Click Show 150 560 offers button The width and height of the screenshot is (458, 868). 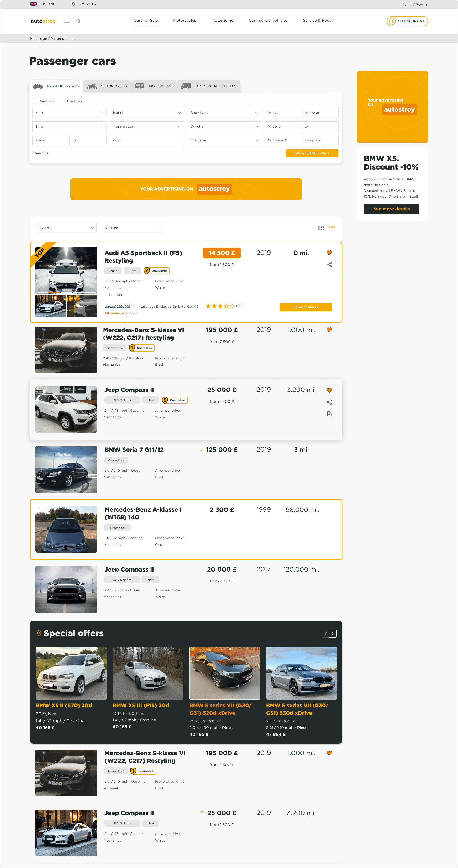[312, 153]
